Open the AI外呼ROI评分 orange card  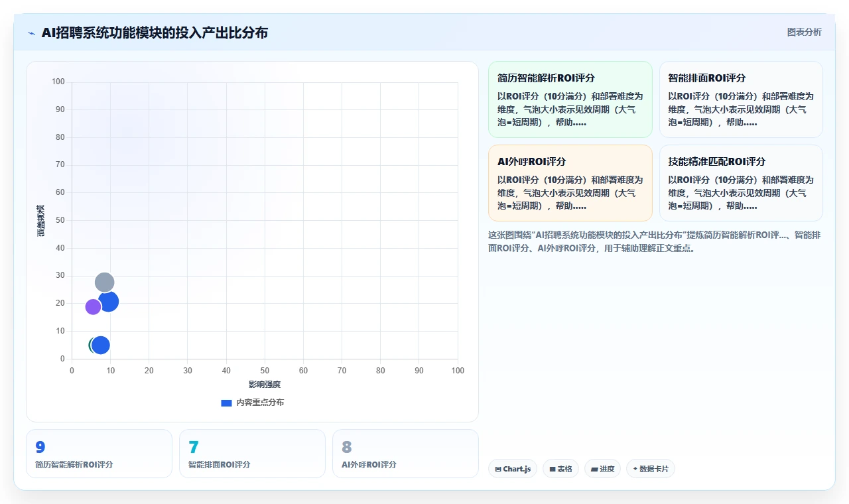[570, 183]
